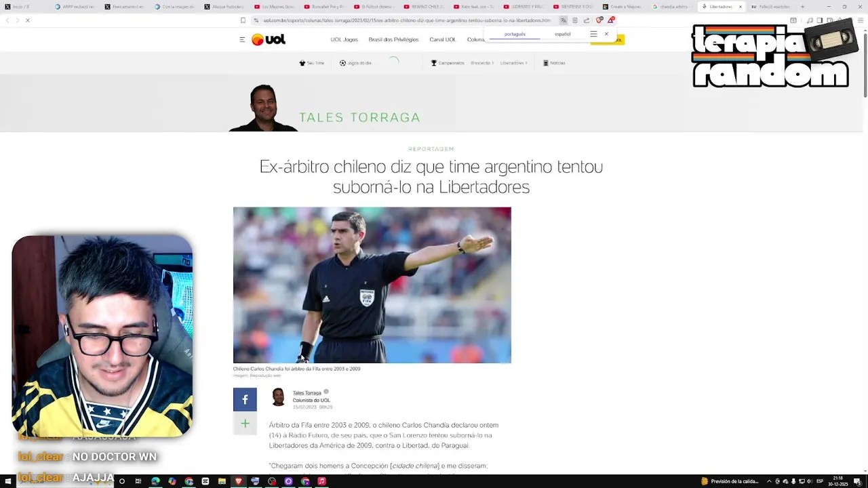Open the UOL hamburger menu
The image size is (868, 488).
[x=242, y=39]
